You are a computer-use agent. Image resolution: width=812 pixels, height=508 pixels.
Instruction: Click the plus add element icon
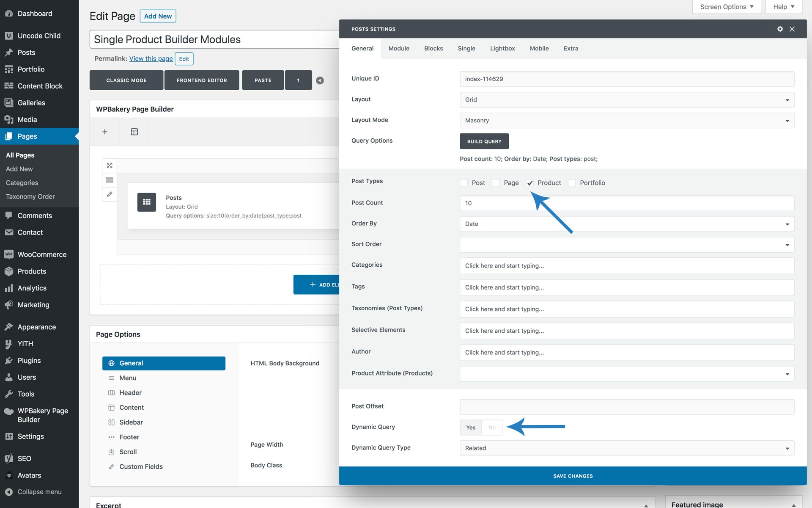tap(105, 132)
